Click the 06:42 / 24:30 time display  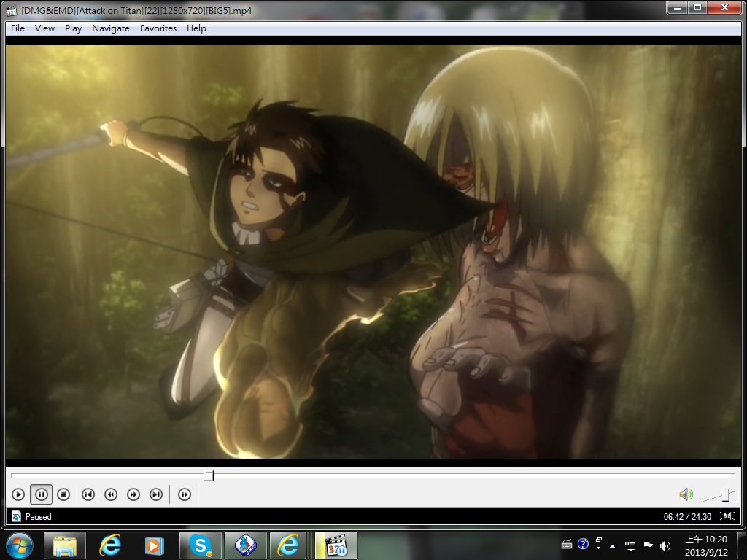click(687, 517)
